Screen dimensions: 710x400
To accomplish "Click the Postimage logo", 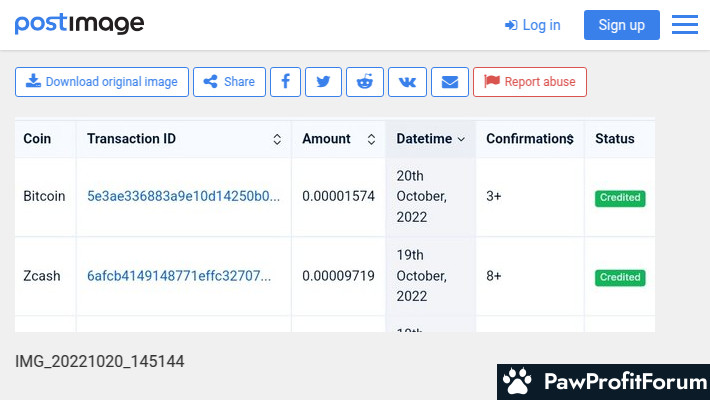I will click(x=79, y=24).
